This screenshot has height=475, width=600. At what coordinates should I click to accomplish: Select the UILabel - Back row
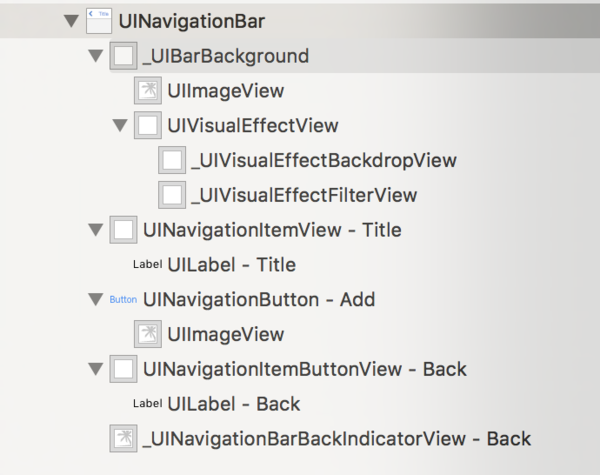(x=235, y=404)
